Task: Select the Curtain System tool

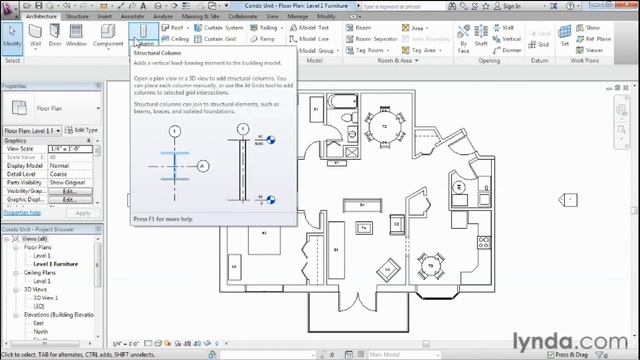Action: (218, 28)
